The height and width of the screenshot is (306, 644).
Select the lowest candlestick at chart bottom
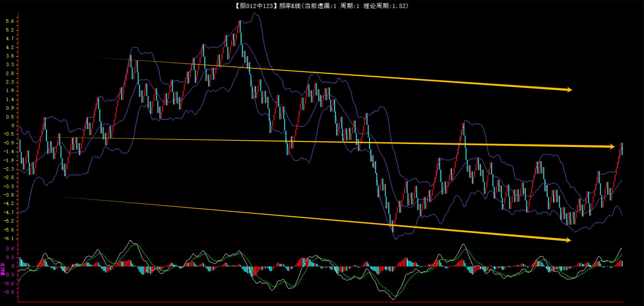pyautogui.click(x=393, y=227)
